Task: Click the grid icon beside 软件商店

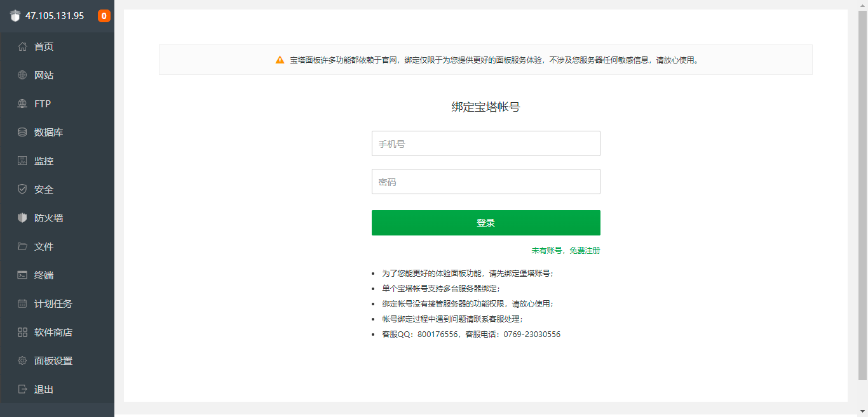Action: tap(22, 332)
